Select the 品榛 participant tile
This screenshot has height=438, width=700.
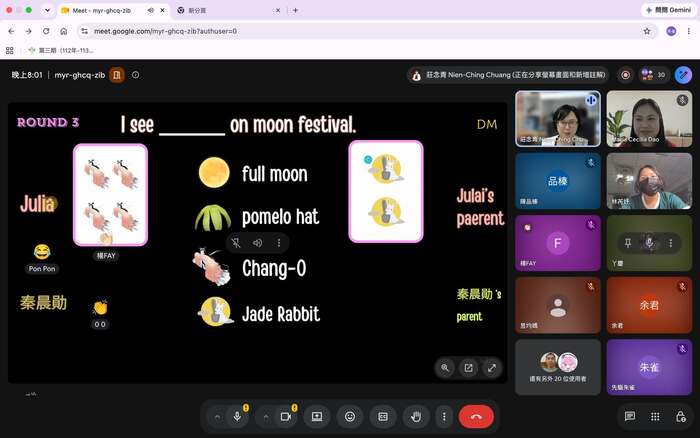[558, 181]
